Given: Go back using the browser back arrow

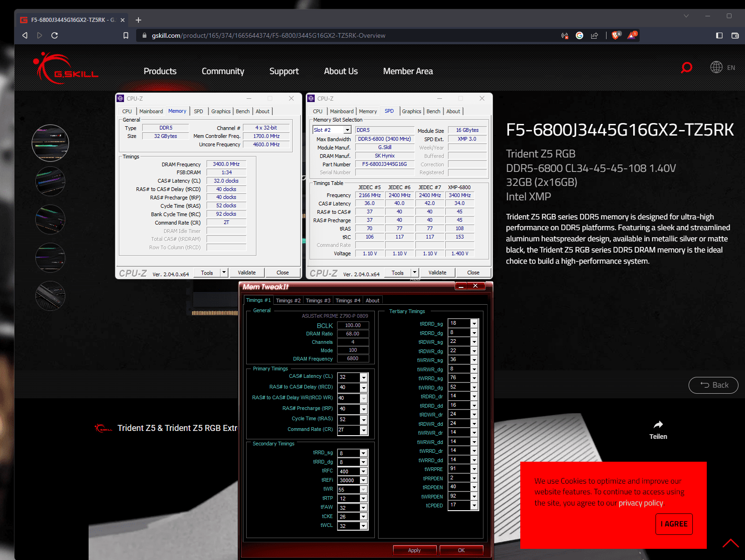Looking at the screenshot, I should point(25,35).
